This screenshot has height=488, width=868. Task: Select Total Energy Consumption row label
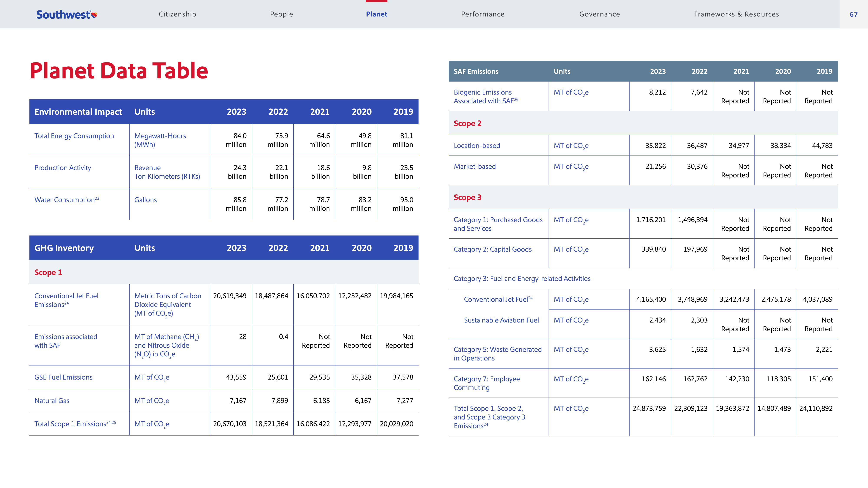(x=74, y=136)
